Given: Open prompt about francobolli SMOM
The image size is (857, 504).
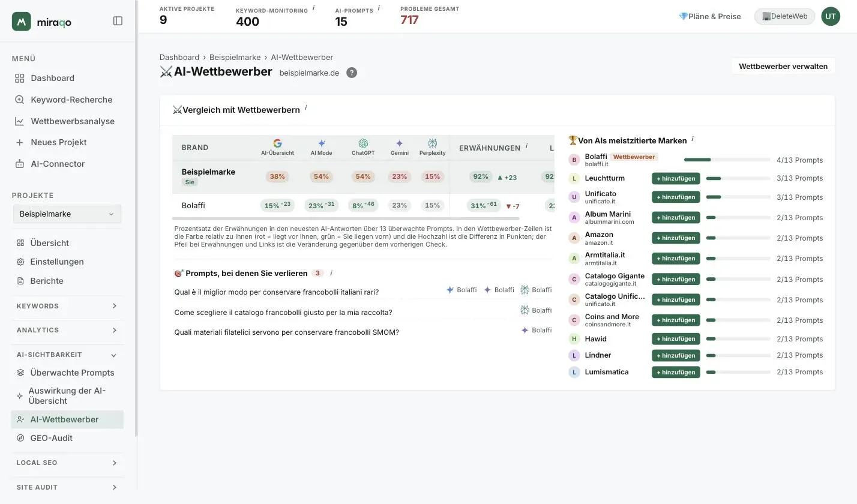Looking at the screenshot, I should pyautogui.click(x=287, y=332).
